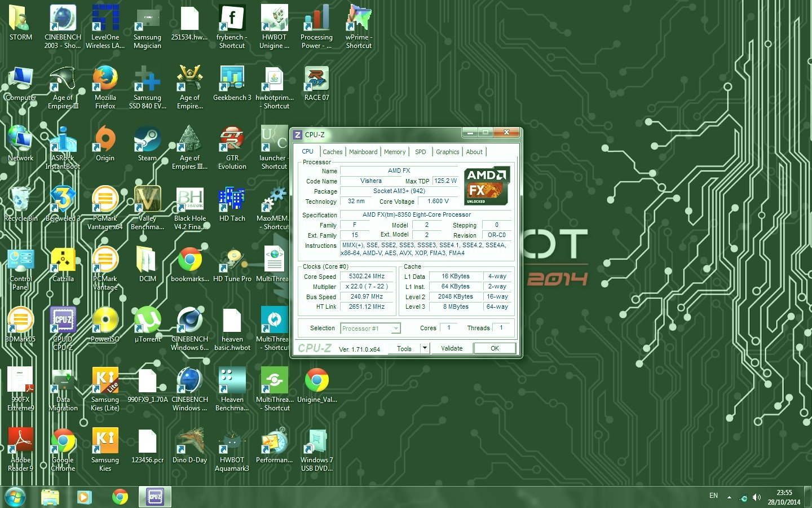
Task: Open the Windows Start menu
Action: coord(15,497)
